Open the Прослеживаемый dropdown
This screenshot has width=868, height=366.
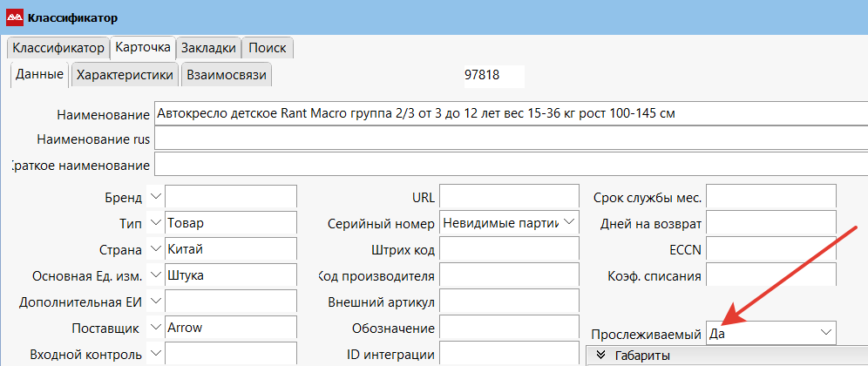(824, 333)
